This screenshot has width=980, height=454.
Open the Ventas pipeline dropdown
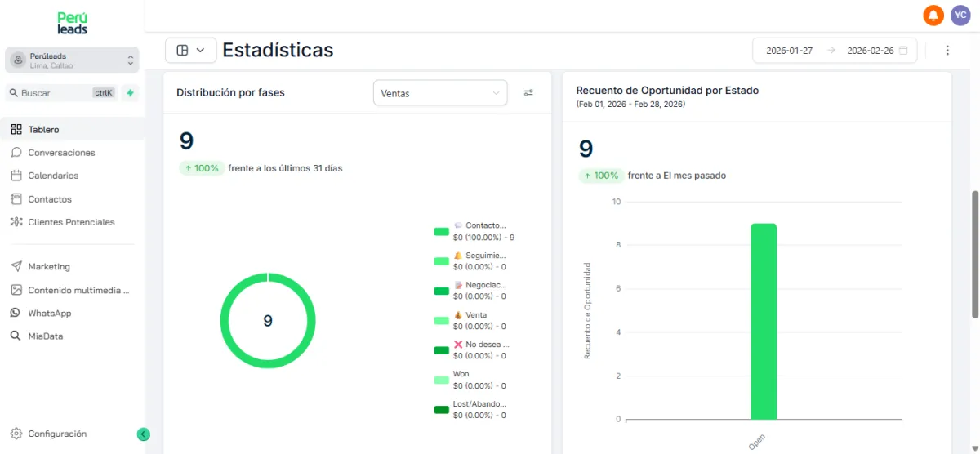(440, 93)
